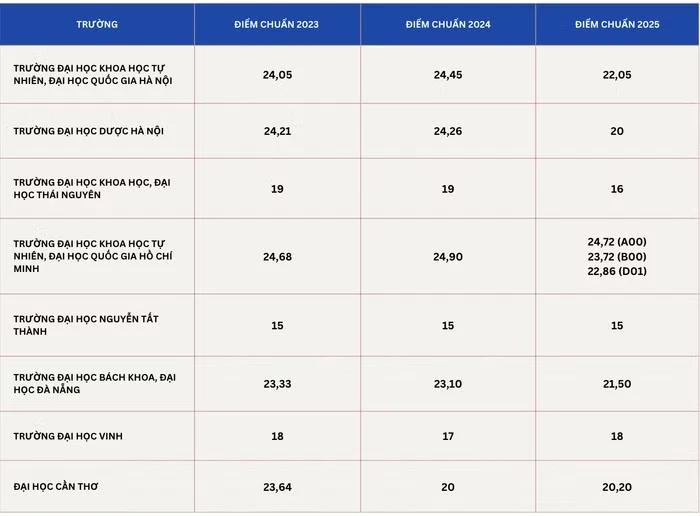The image size is (700, 516).
Task: Select the ĐIỂM CHUẨN 2024 header cell
Action: tap(448, 23)
